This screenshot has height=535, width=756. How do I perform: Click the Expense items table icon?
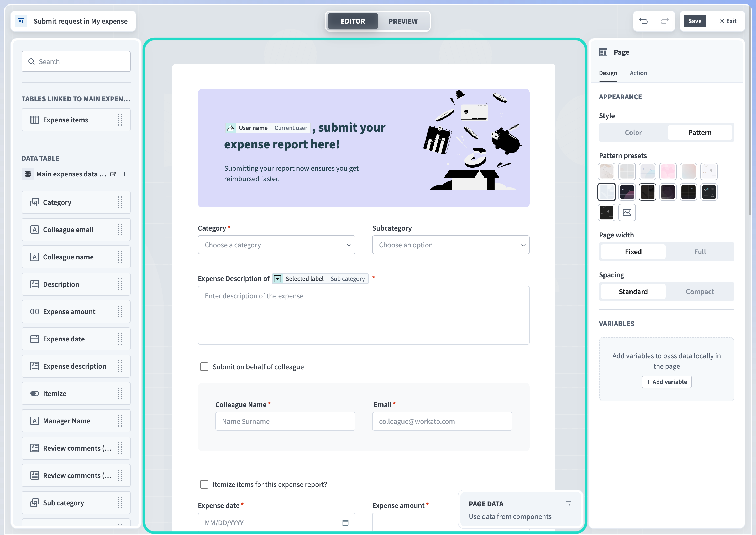[35, 120]
